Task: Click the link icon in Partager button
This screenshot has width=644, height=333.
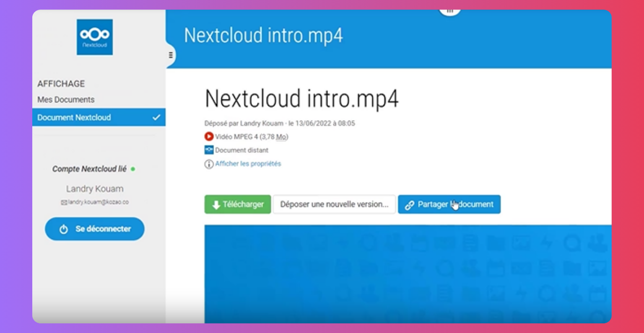Action: [410, 205]
